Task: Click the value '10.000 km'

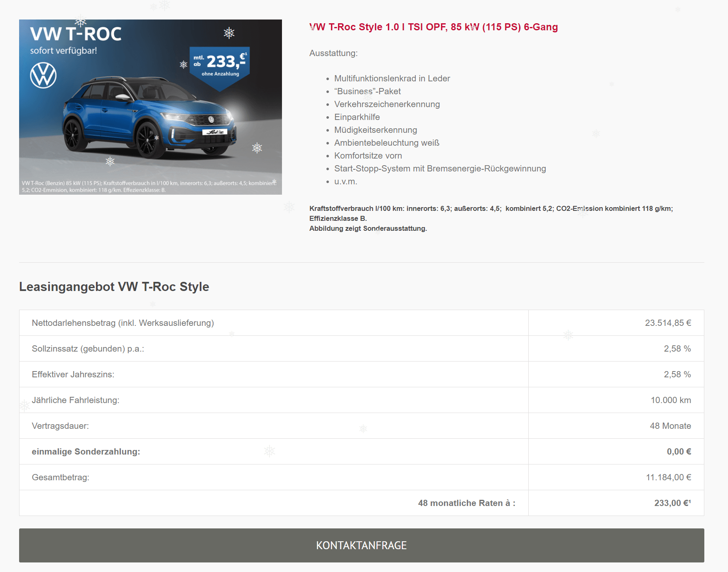Action: click(x=671, y=400)
